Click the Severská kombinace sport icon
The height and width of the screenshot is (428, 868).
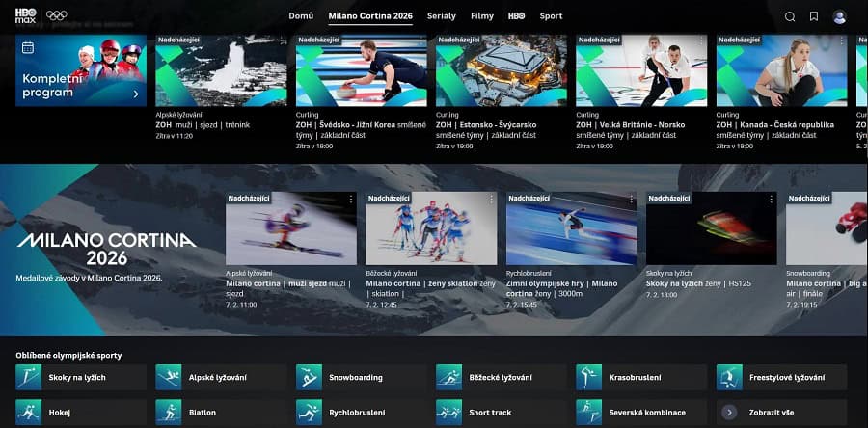click(x=589, y=413)
